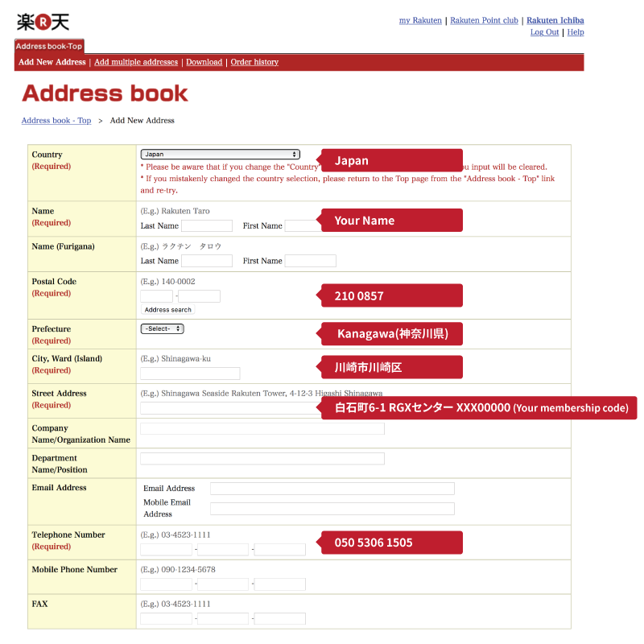
Task: Open Add multiple addresses
Action: coord(136,62)
